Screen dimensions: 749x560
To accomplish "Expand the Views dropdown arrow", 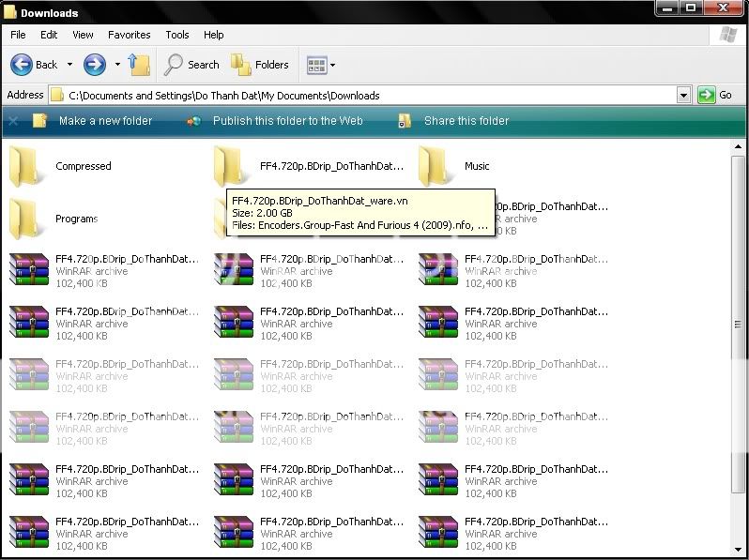I will [x=333, y=65].
